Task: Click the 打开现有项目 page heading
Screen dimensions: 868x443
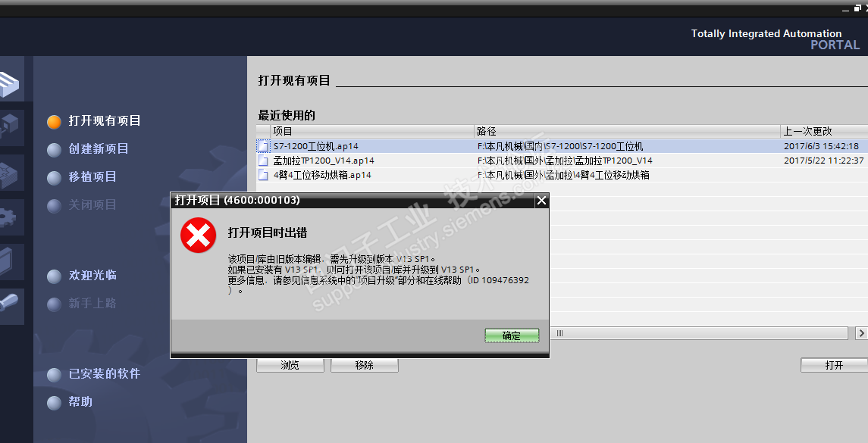Action: [294, 81]
